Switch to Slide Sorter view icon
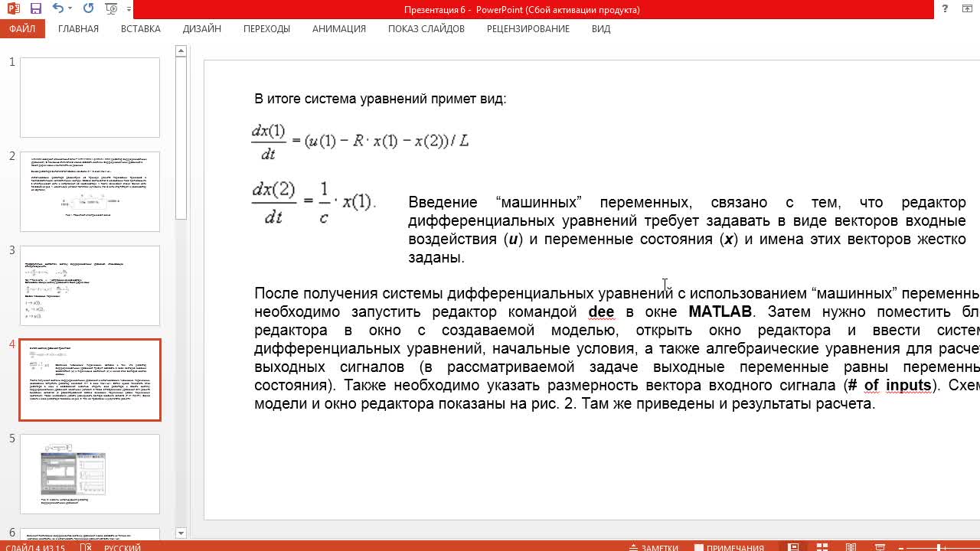This screenshot has width=980, height=551. [822, 547]
